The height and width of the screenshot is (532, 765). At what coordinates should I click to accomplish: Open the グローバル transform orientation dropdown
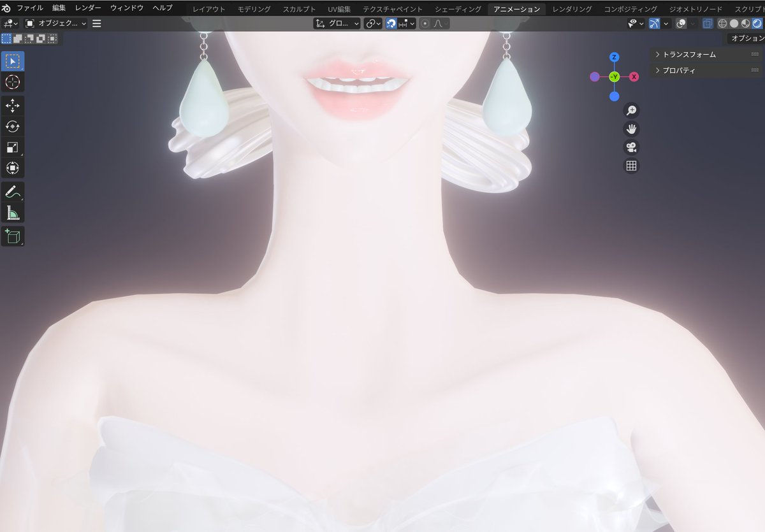pyautogui.click(x=337, y=24)
